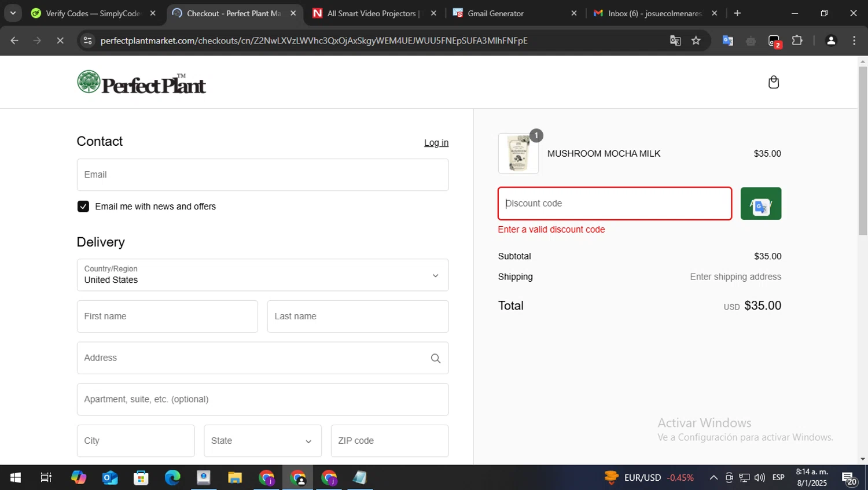Switch to All Smart Video Projectors tab
The width and height of the screenshot is (868, 490).
(x=374, y=13)
